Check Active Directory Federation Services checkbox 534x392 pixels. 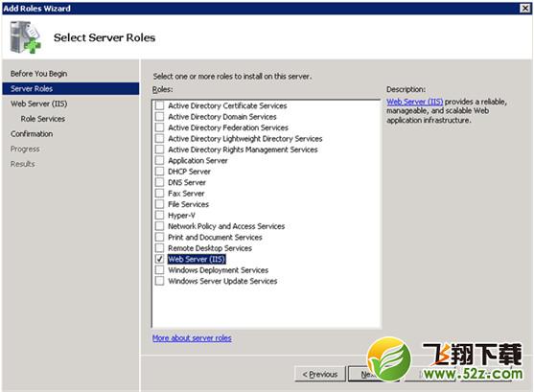tap(159, 127)
